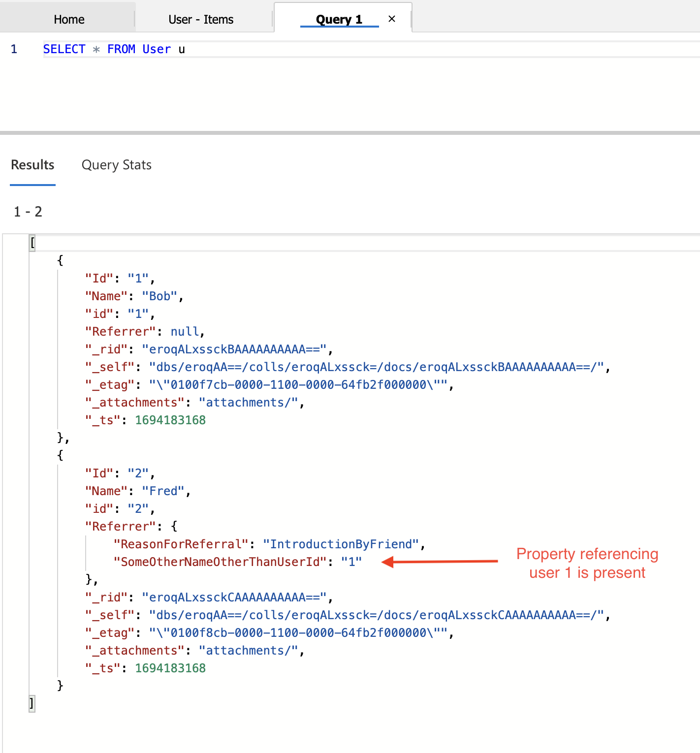Switch to the Home tab
The width and height of the screenshot is (700, 753).
(68, 19)
